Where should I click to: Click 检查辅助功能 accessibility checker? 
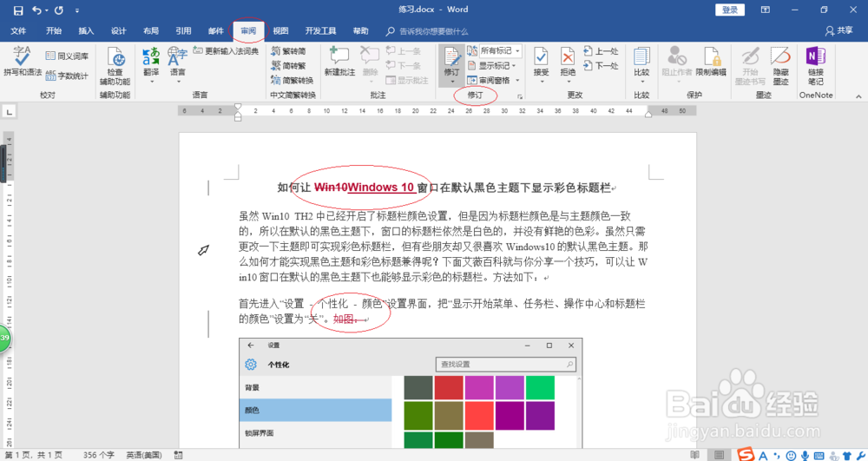pyautogui.click(x=115, y=66)
